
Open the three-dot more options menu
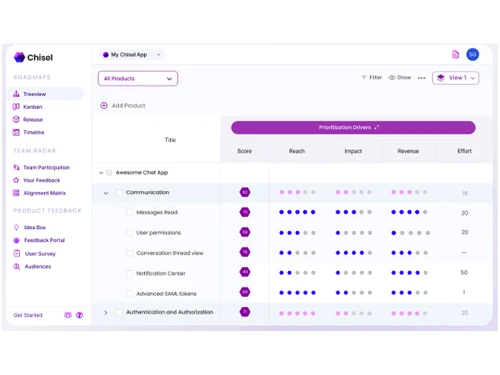click(x=422, y=78)
